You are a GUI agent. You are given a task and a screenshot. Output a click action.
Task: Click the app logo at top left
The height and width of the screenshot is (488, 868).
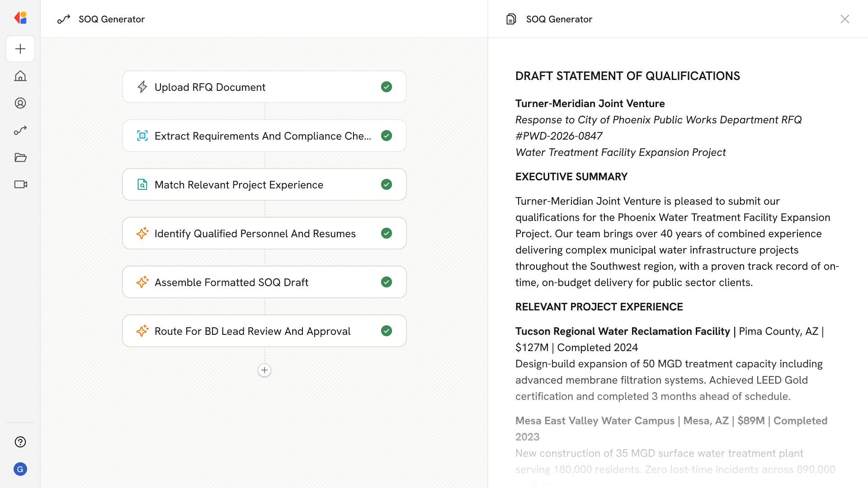[x=20, y=18]
